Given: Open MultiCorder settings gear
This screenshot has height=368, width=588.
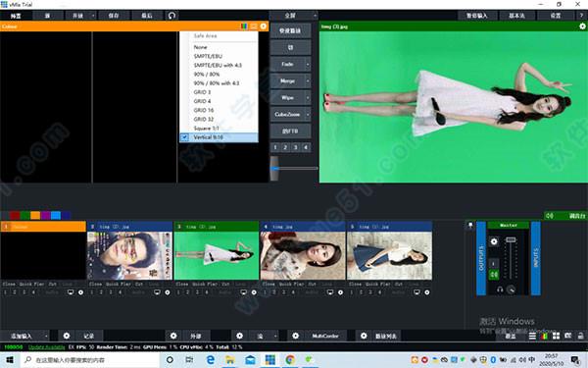Looking at the screenshot, I should tap(296, 336).
